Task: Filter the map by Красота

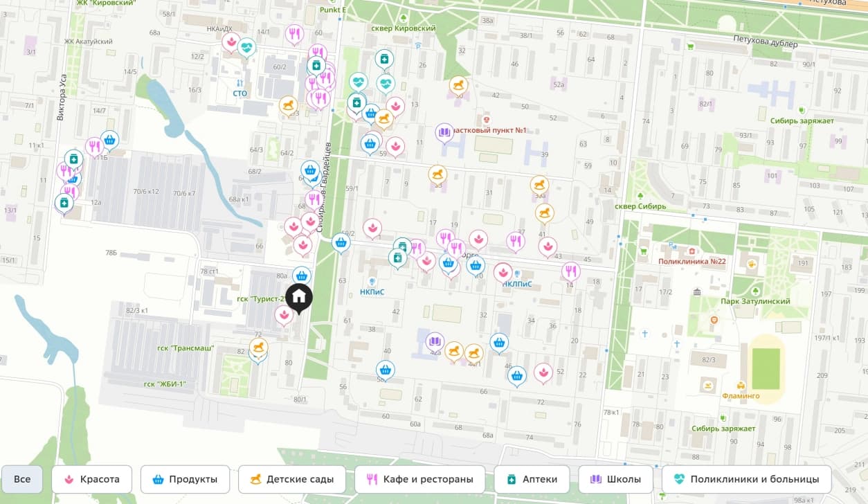Action: tap(92, 479)
